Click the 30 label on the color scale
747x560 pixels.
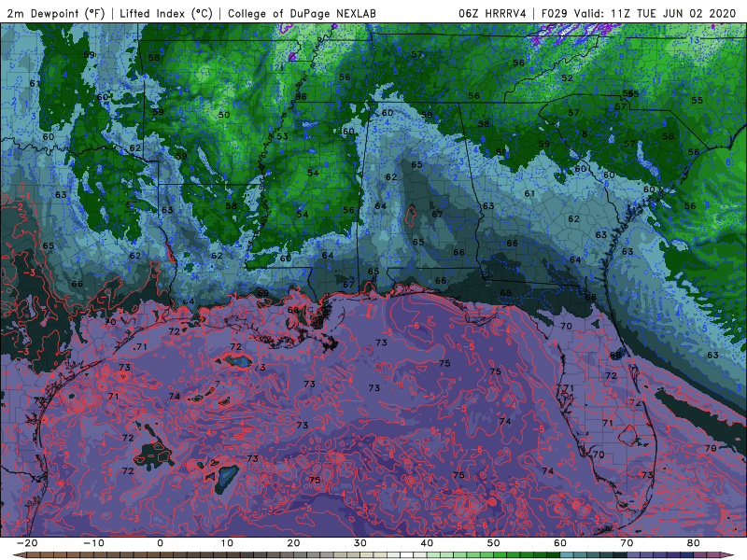[360, 543]
